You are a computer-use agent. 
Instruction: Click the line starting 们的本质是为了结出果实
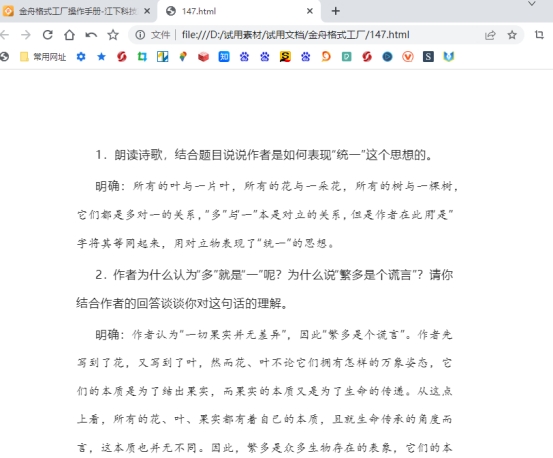(x=265, y=391)
